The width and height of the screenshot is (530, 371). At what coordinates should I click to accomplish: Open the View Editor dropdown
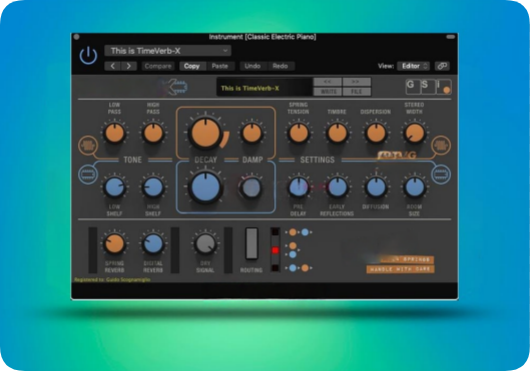coord(413,66)
